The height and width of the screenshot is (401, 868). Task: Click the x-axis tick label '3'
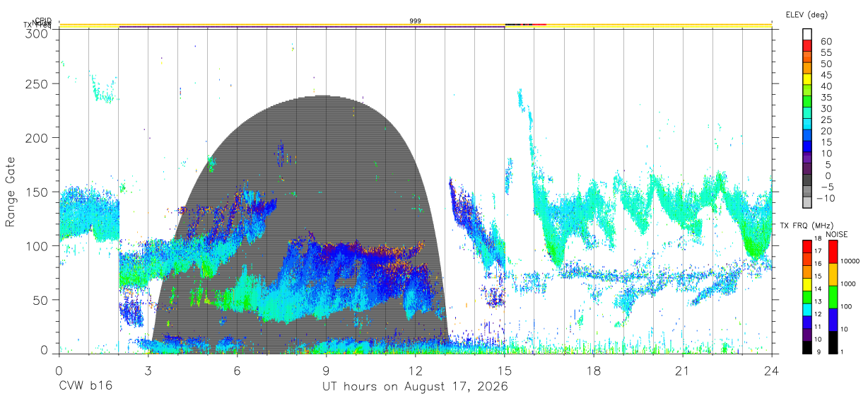pos(148,371)
